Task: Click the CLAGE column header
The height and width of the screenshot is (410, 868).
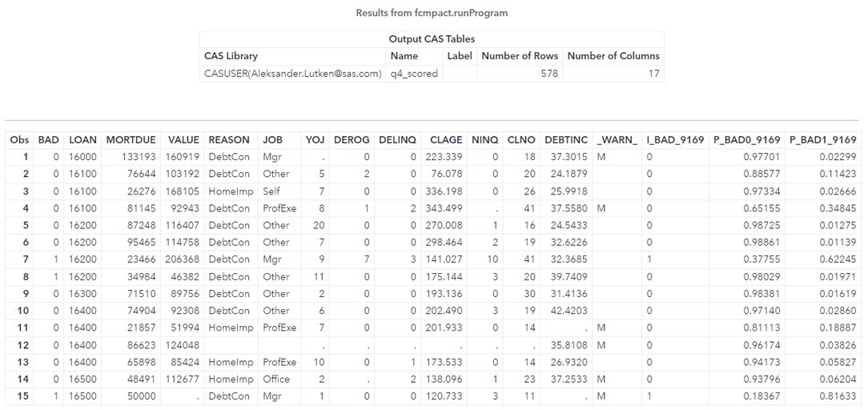Action: coord(445,139)
